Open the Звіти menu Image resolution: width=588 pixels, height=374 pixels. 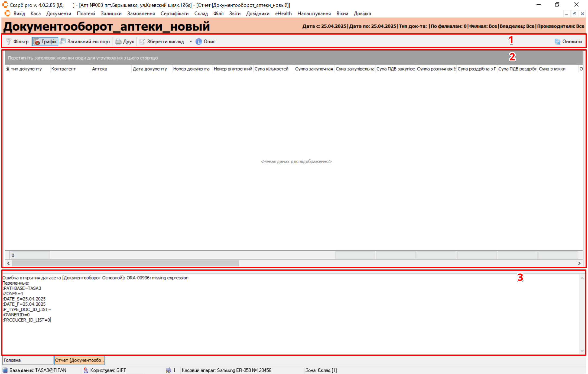pos(235,14)
